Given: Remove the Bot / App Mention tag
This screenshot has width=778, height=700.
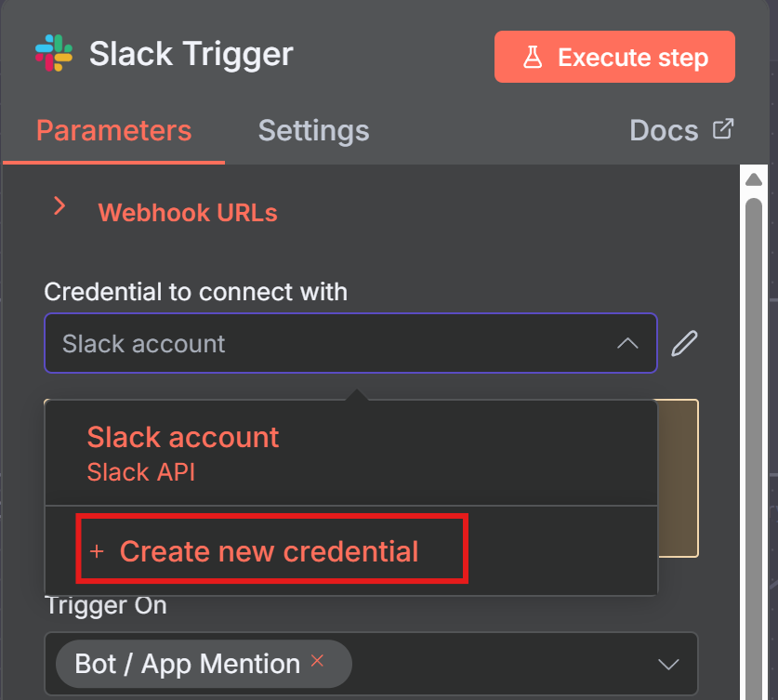Looking at the screenshot, I should 317,661.
